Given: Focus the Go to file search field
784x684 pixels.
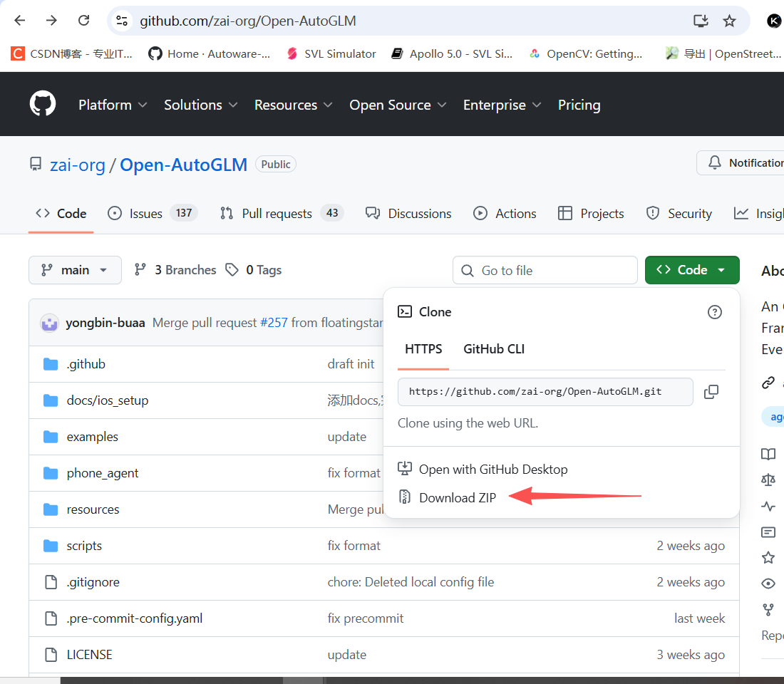Looking at the screenshot, I should click(545, 271).
